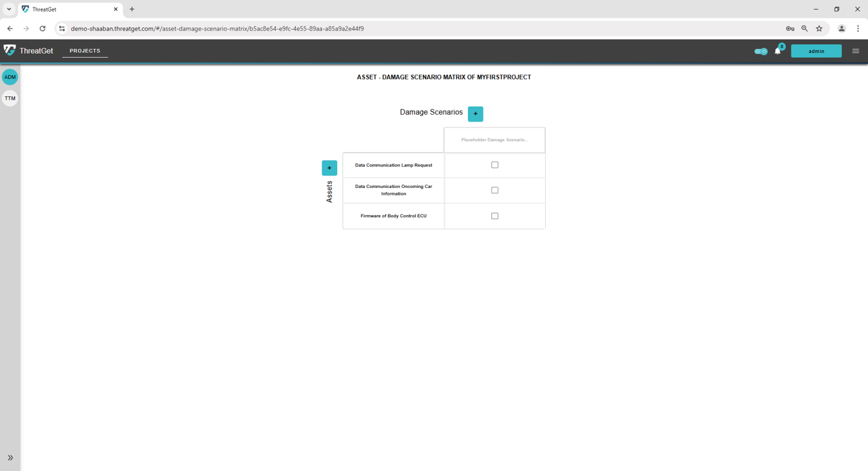Select the ADM sidebar icon
The height and width of the screenshot is (471, 868).
(10, 77)
